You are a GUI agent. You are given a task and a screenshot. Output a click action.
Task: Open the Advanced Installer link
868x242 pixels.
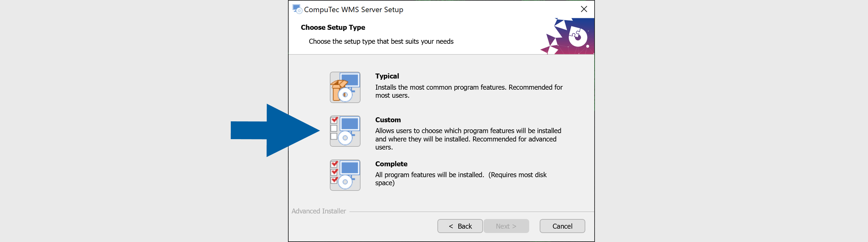(x=318, y=211)
